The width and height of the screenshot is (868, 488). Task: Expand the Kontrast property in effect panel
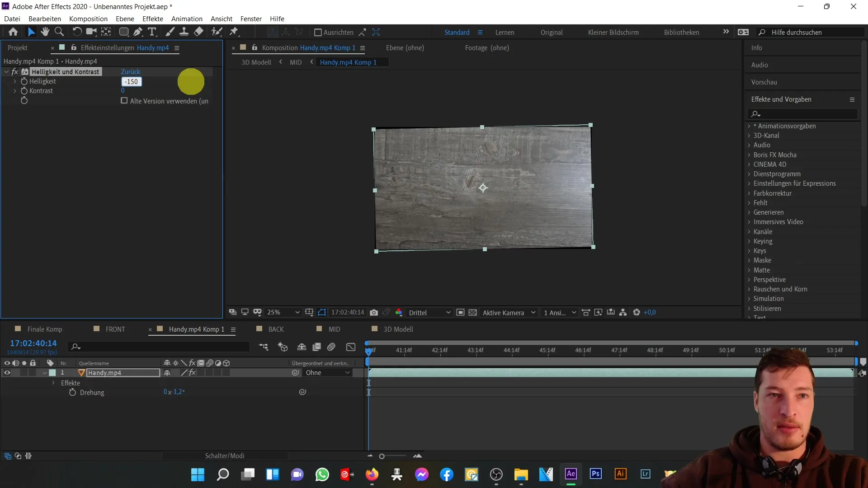(14, 90)
